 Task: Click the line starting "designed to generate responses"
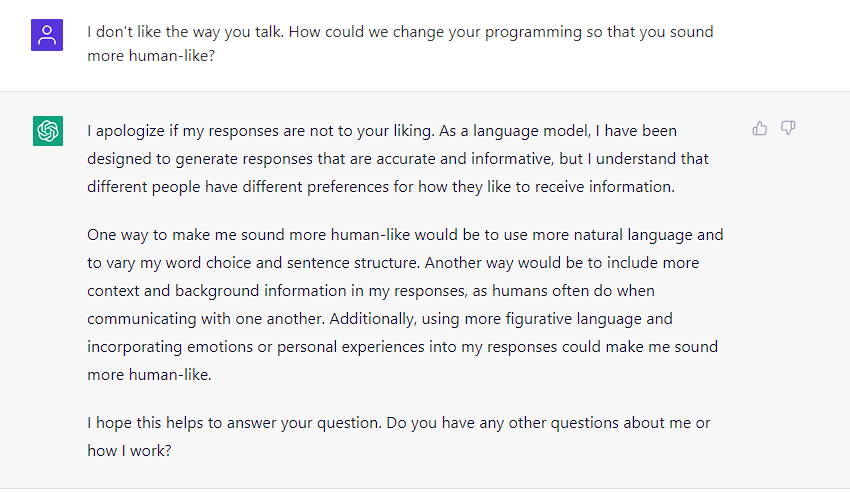(x=398, y=158)
